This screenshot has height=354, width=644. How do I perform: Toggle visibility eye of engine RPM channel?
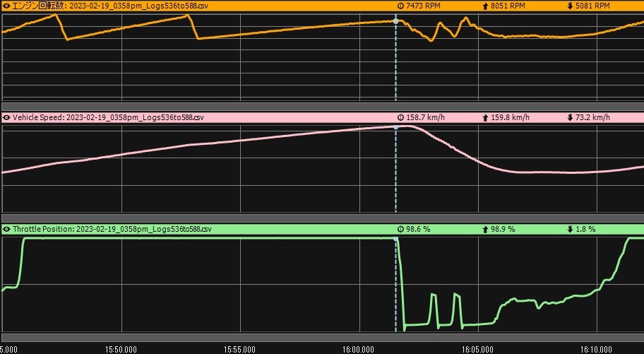pyautogui.click(x=6, y=6)
